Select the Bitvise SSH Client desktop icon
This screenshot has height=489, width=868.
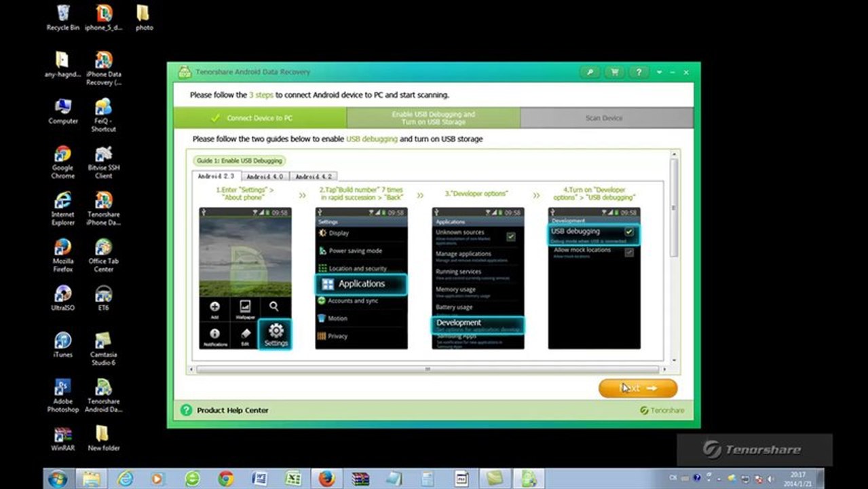104,162
